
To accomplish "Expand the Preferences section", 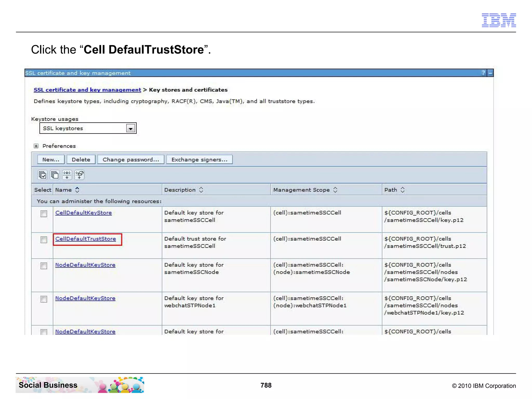I will [36, 146].
